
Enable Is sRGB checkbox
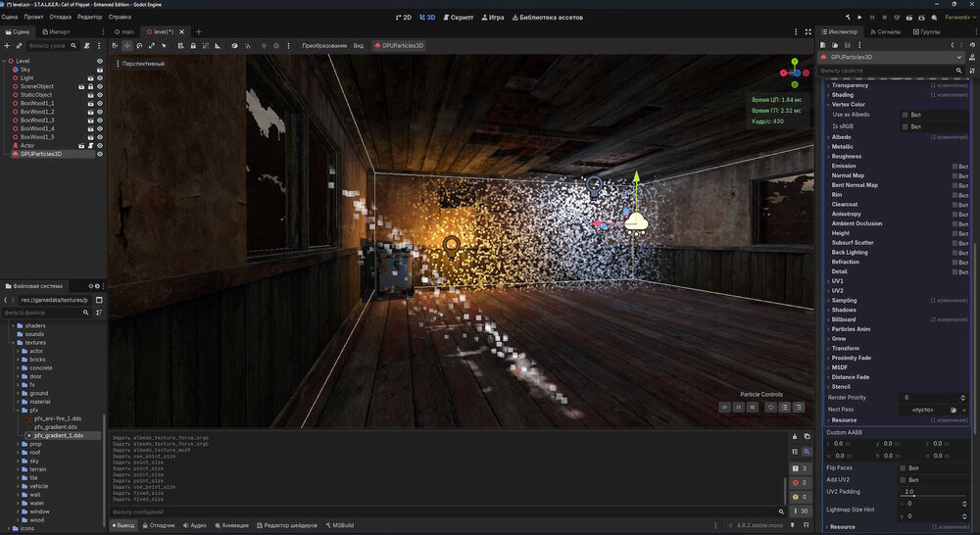point(905,126)
